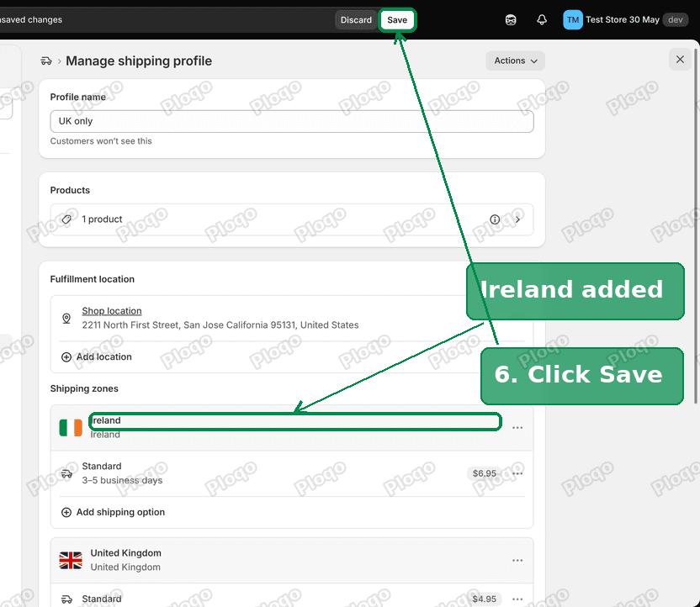The width and height of the screenshot is (700, 607).
Task: Click the Manage shipping profile heading
Action: click(139, 61)
